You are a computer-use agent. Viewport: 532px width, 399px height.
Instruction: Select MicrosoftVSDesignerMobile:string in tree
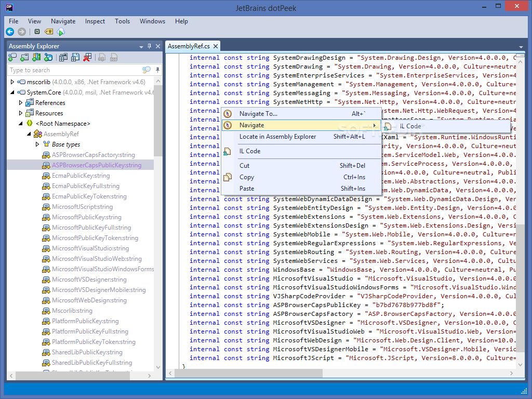pyautogui.click(x=99, y=290)
